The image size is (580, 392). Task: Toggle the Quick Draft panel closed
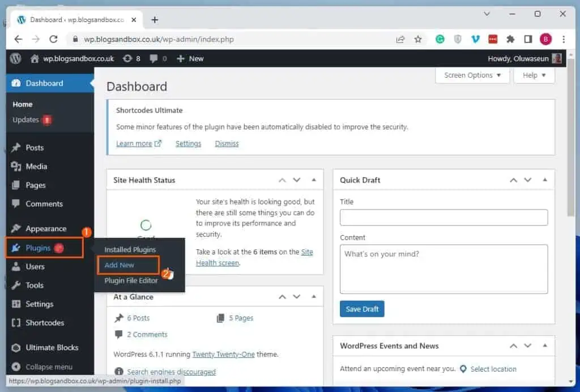[545, 180]
